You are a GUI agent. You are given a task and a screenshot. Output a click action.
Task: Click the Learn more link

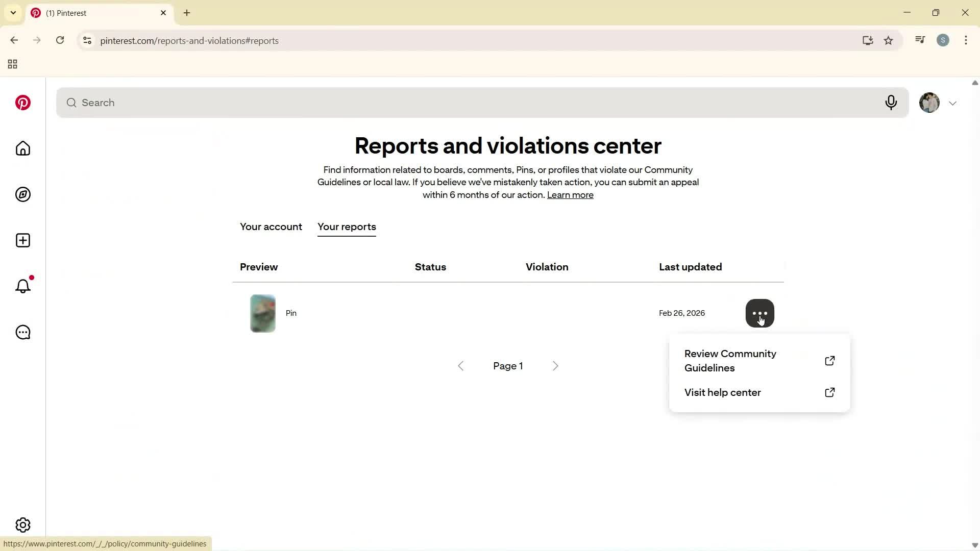click(x=570, y=195)
